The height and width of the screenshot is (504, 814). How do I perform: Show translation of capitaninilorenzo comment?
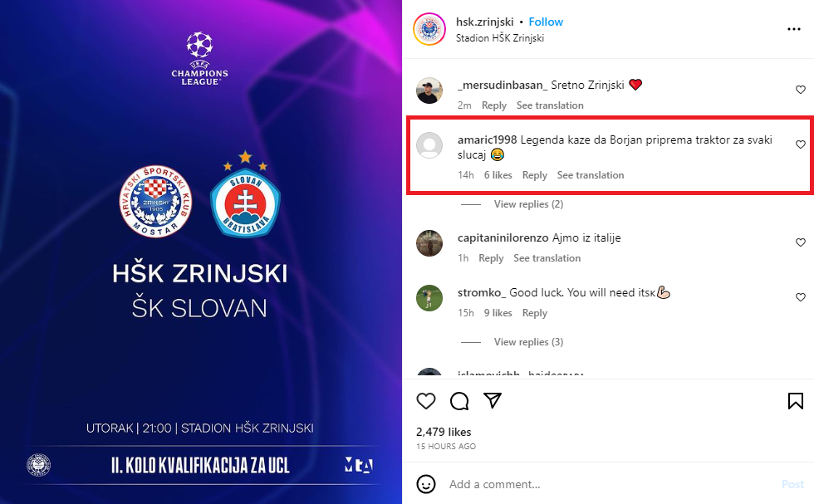tap(547, 258)
